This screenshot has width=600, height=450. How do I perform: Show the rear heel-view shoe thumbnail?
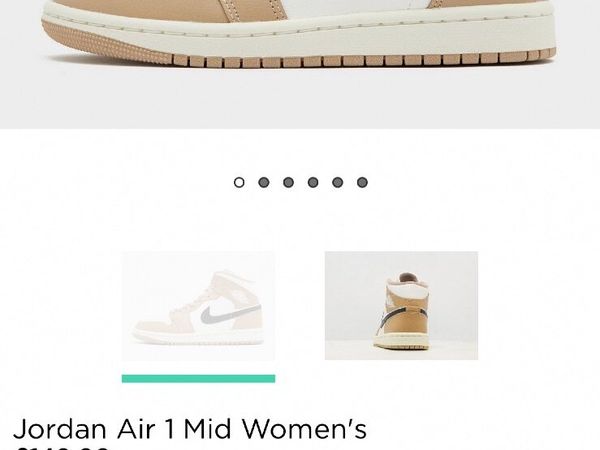[x=401, y=306]
